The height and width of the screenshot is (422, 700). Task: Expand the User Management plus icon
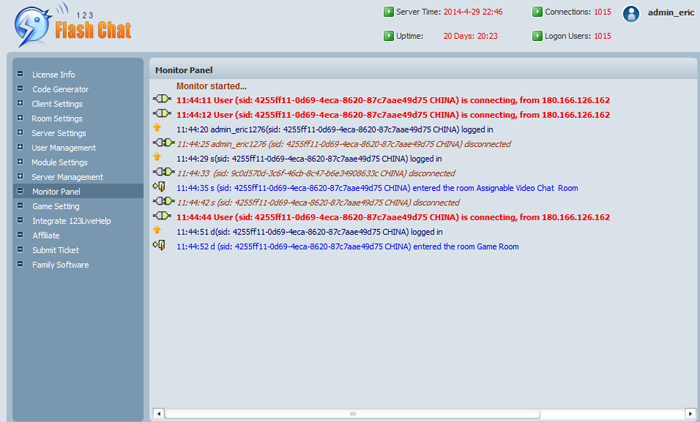click(20, 147)
